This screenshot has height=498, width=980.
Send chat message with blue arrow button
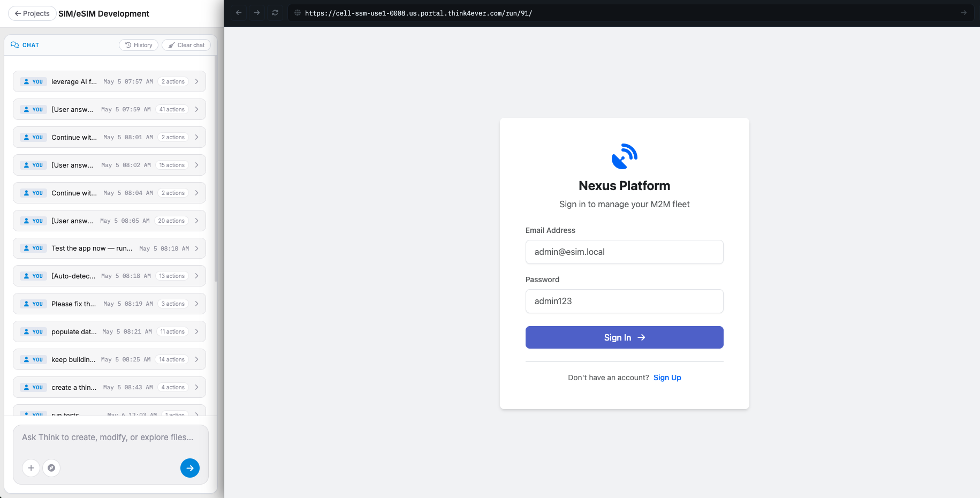click(190, 468)
